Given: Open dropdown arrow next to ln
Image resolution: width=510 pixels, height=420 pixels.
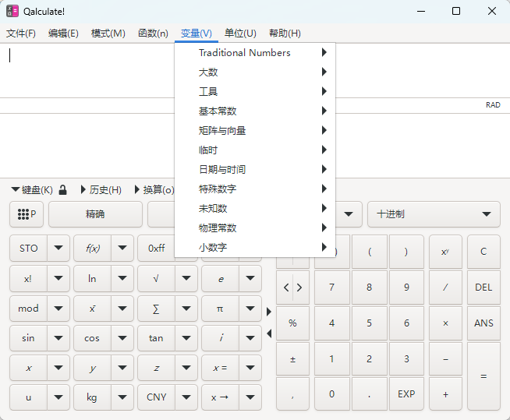Looking at the screenshot, I should (122, 279).
